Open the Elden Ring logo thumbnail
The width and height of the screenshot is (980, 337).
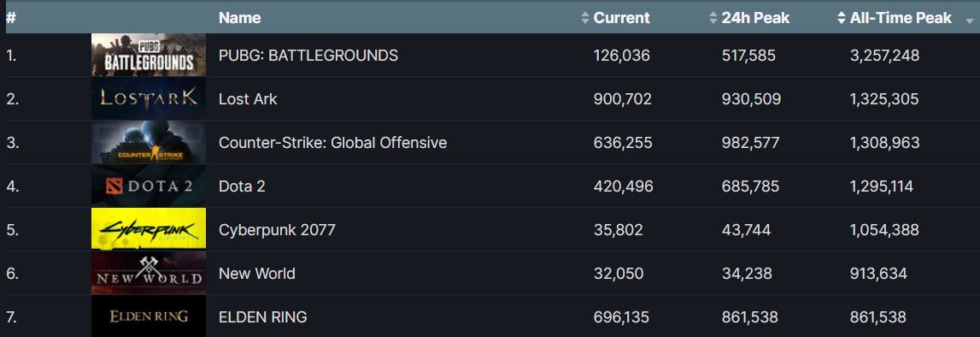(x=148, y=316)
